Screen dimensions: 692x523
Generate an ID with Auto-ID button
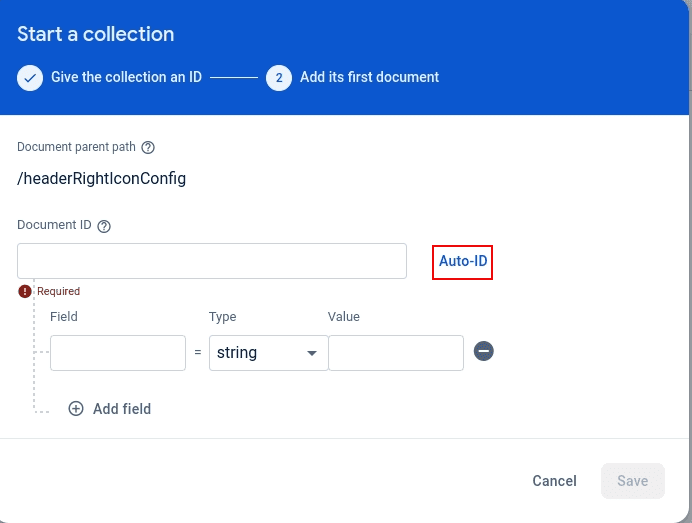pyautogui.click(x=463, y=261)
